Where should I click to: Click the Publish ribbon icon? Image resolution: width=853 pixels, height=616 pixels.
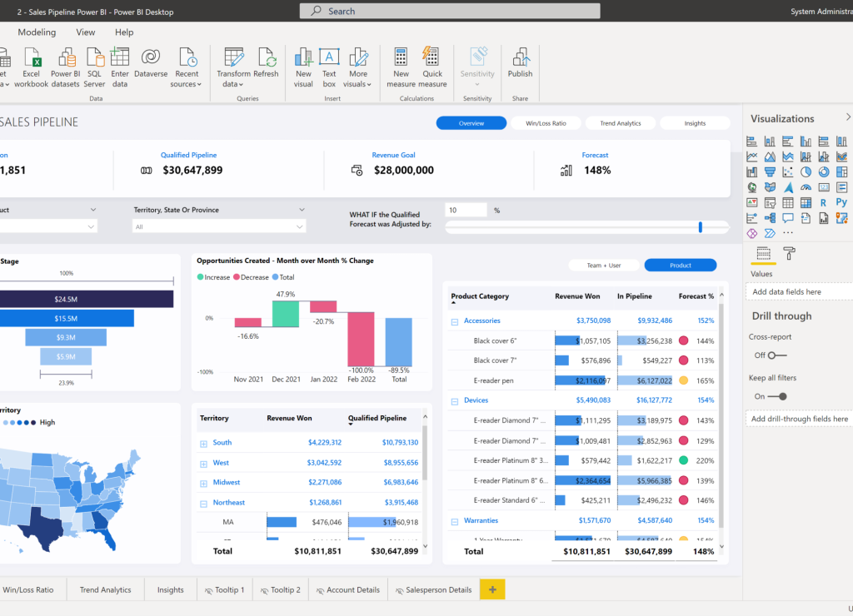point(520,63)
